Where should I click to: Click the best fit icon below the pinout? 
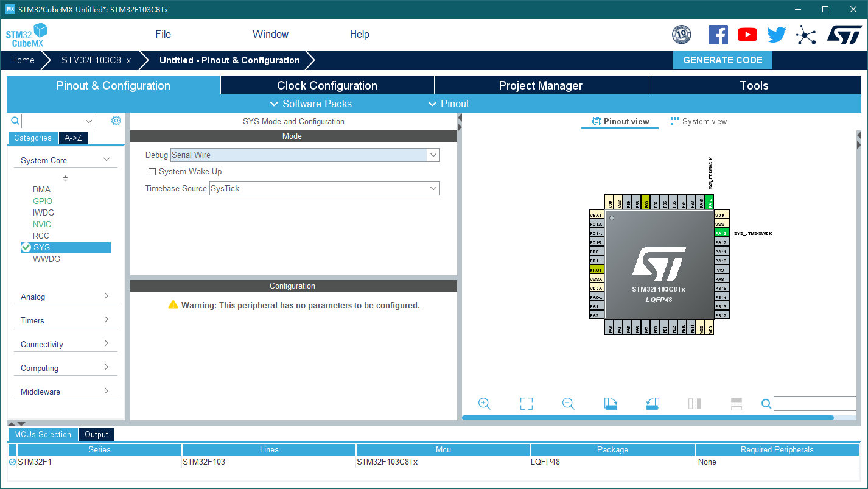point(526,403)
